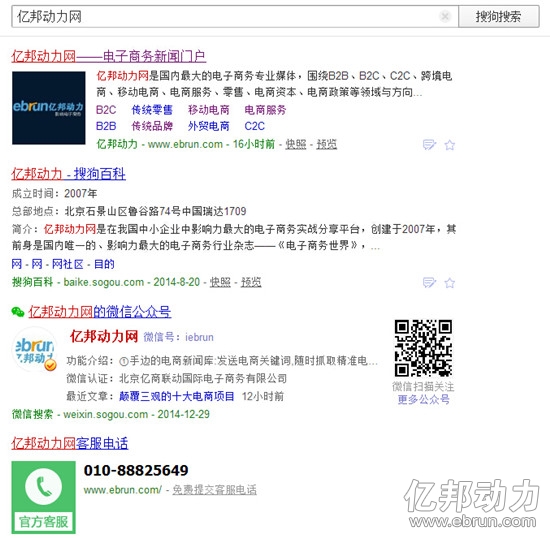The width and height of the screenshot is (550, 538).
Task: Open the 亿邦动力 - 搜狗百科 result title
Action: pos(68,174)
